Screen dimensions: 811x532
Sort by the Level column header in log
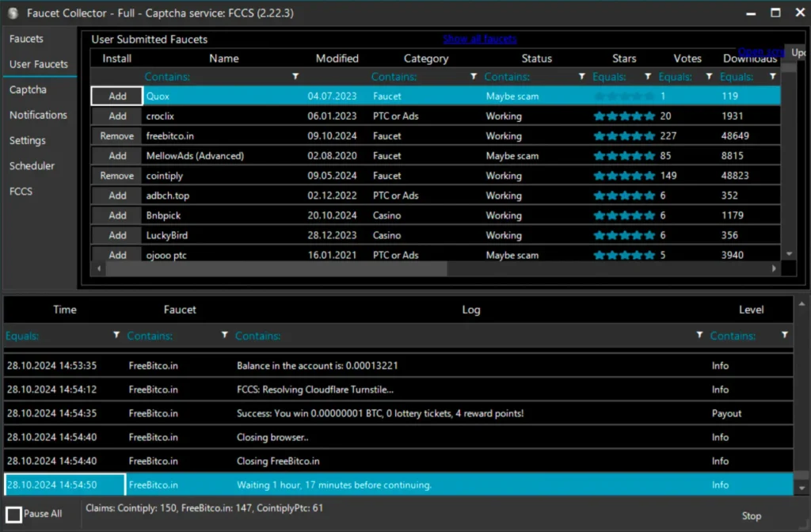pyautogui.click(x=751, y=310)
